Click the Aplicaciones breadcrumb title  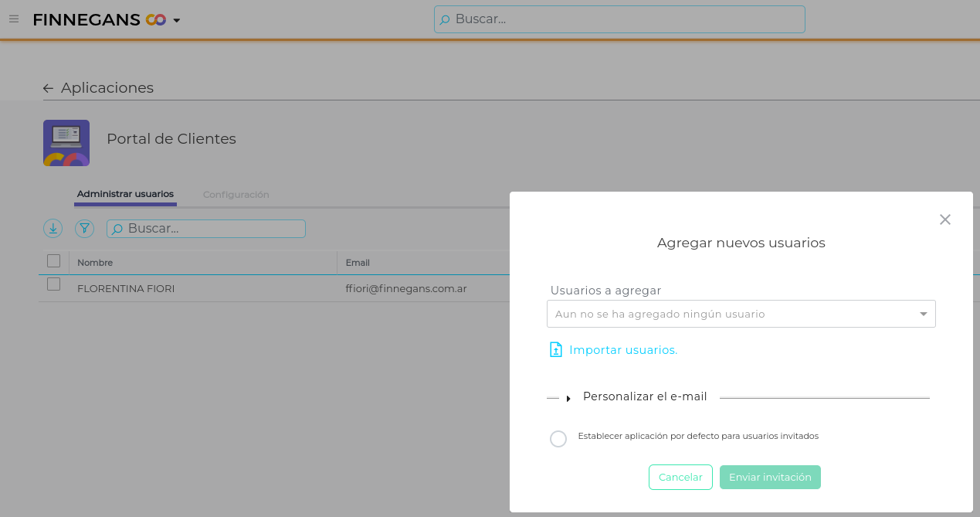click(x=107, y=88)
